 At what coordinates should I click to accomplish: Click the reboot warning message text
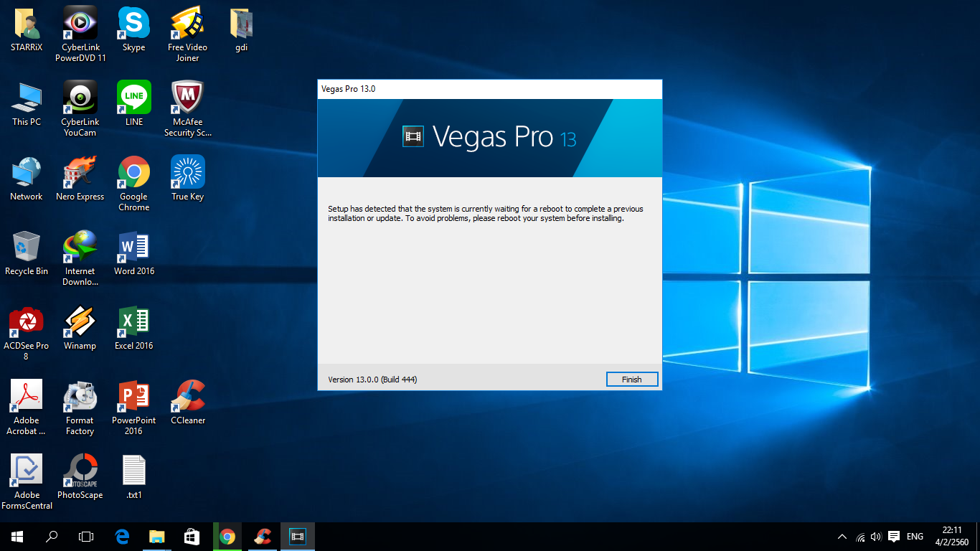pyautogui.click(x=486, y=214)
